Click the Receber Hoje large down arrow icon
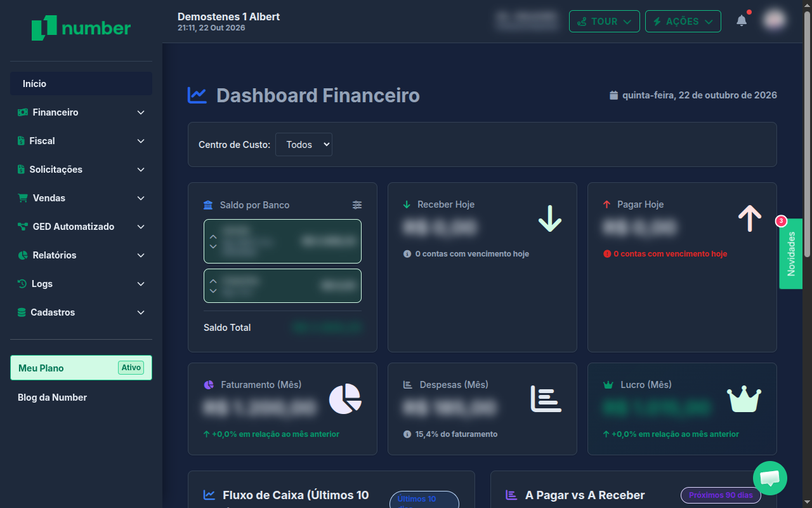 550,218
